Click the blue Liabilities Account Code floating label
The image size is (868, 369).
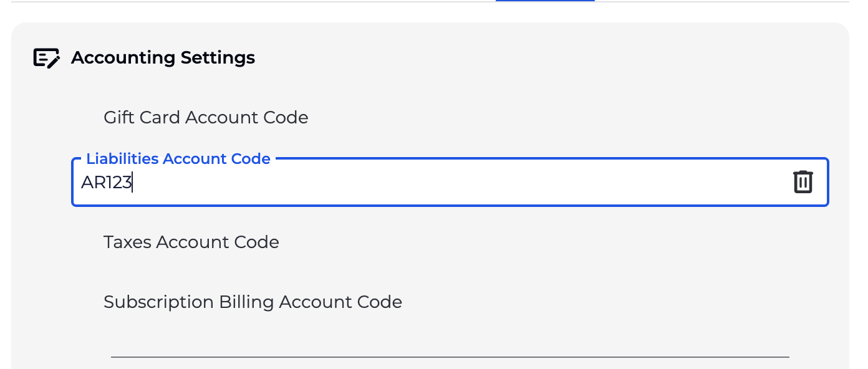coord(178,159)
